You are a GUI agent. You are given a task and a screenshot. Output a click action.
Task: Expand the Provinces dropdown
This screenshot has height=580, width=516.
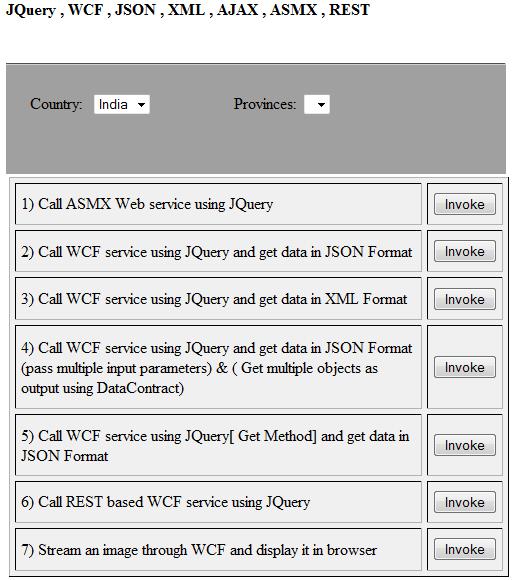click(317, 104)
